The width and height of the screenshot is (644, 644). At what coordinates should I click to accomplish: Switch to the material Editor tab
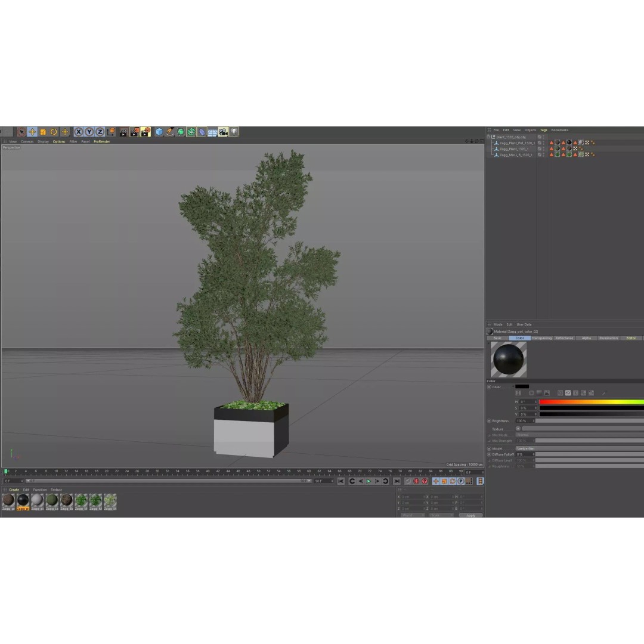click(x=631, y=338)
